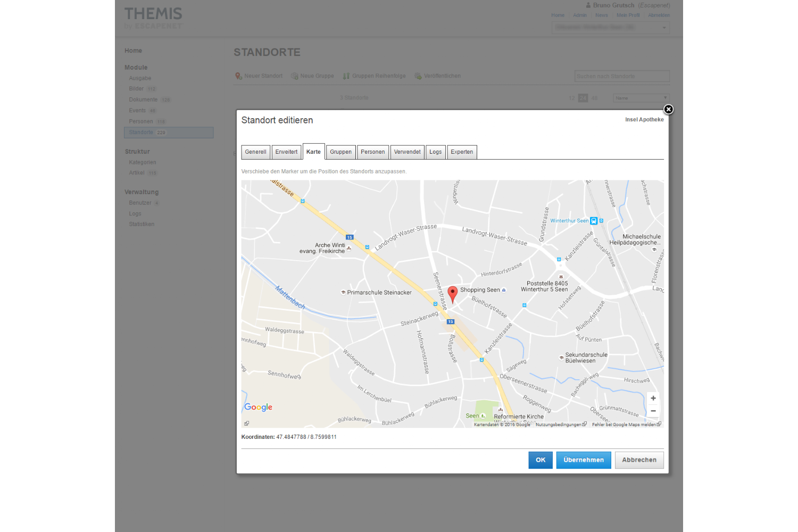
Task: Show the Logs tab
Action: tap(435, 152)
